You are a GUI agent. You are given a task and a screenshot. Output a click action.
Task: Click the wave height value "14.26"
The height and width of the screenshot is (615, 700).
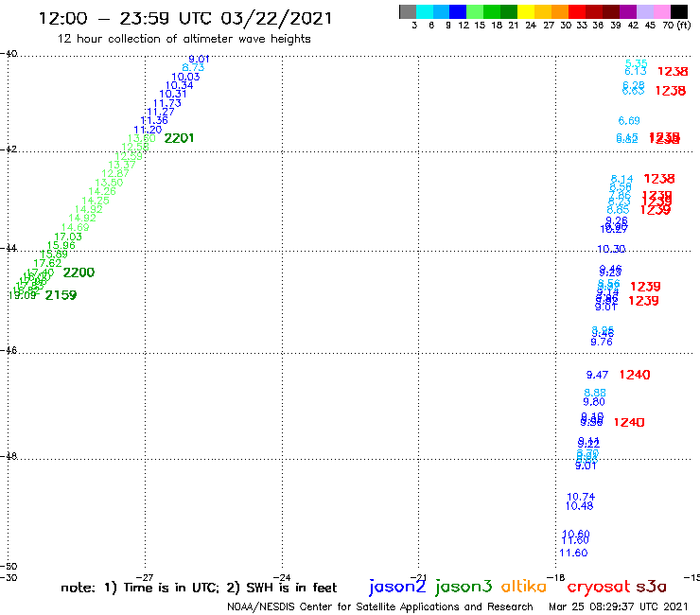coord(102,191)
